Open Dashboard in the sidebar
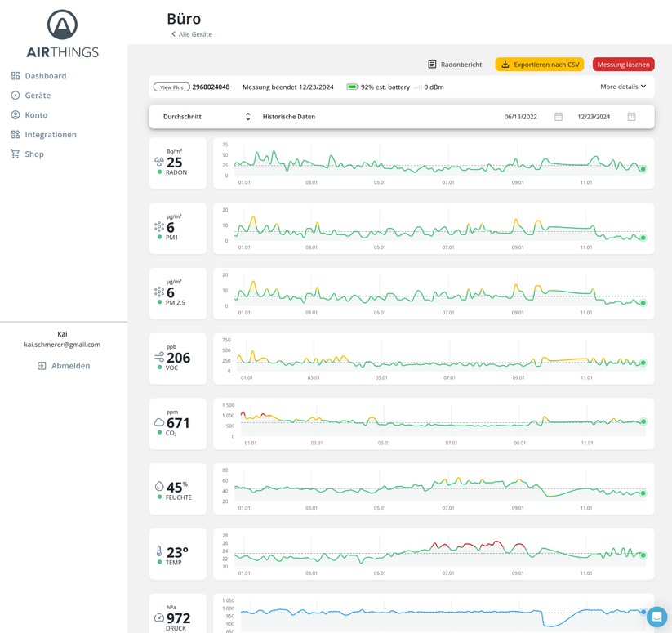Viewport: 672px width, 633px height. click(45, 76)
